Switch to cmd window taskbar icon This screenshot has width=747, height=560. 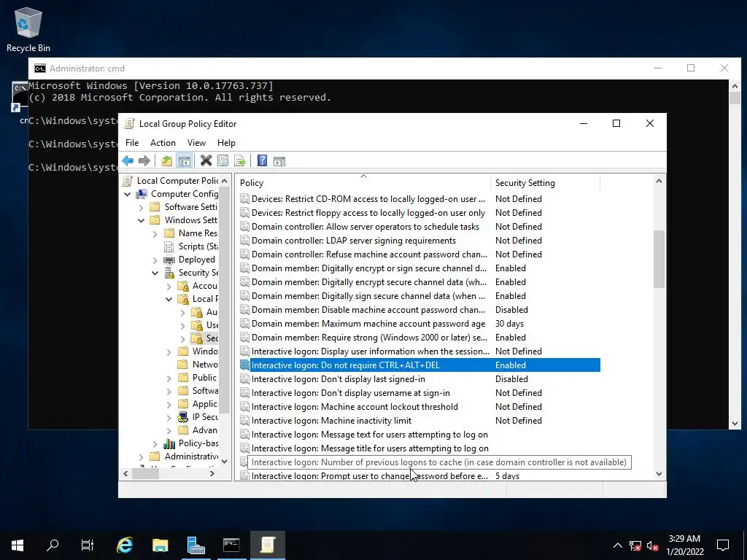coord(231,545)
